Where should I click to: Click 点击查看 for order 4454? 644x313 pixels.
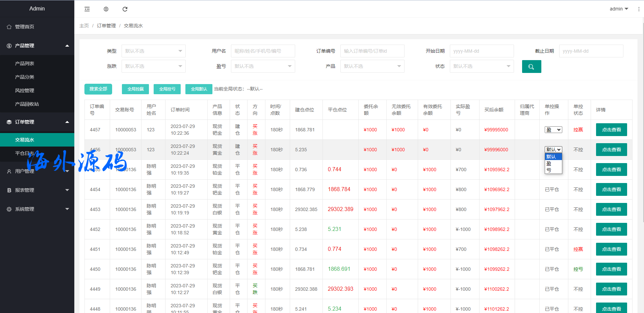[x=611, y=189]
